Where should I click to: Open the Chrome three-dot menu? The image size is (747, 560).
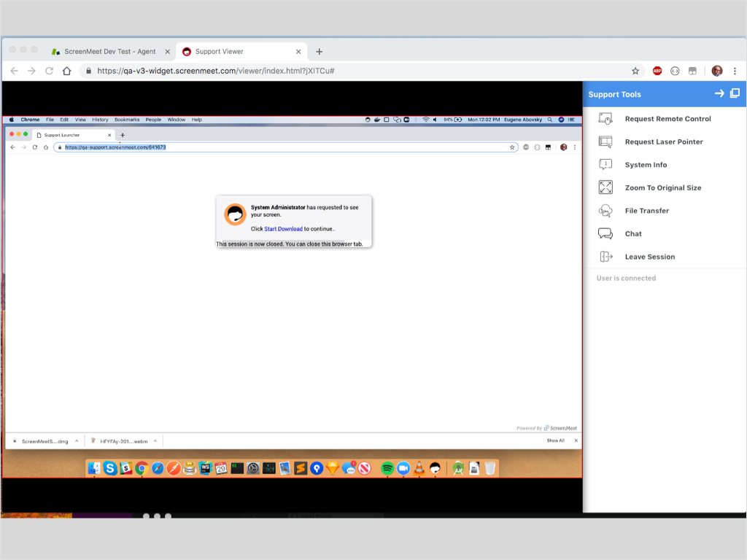click(735, 71)
